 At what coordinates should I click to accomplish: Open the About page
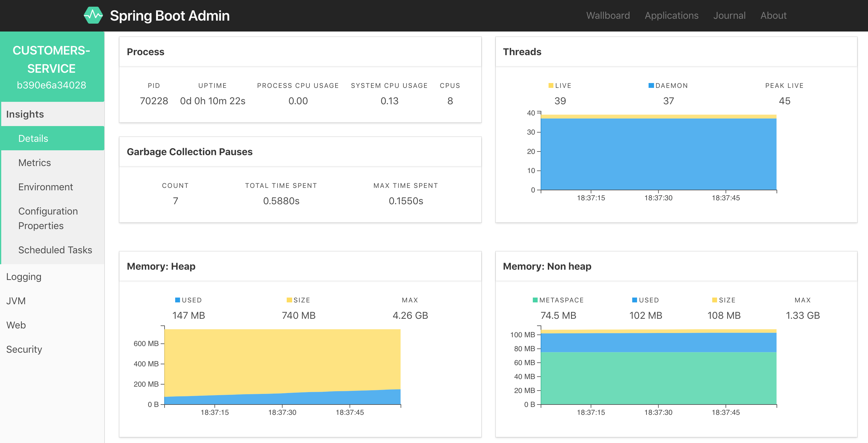(x=773, y=15)
